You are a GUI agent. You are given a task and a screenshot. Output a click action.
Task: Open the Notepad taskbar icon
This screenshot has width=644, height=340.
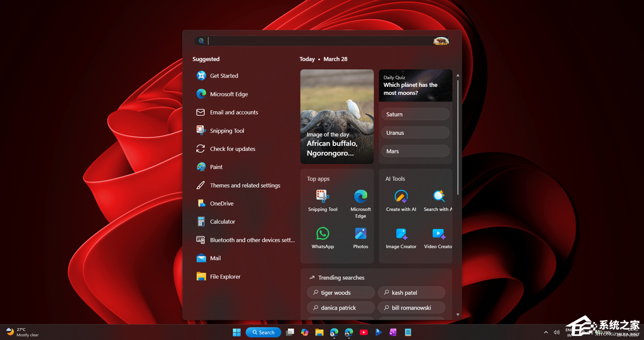(408, 332)
